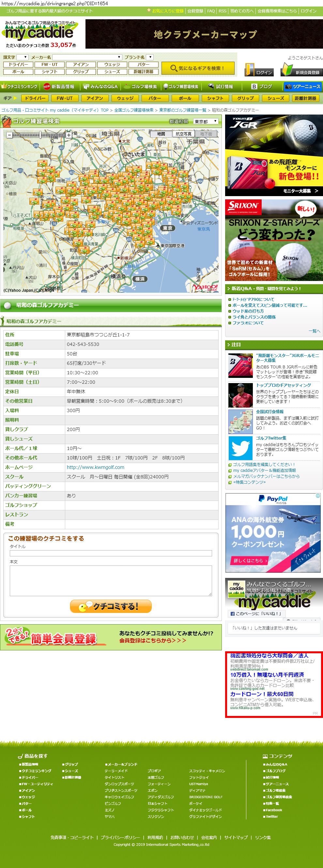Open 新製品情報 NEW badge menu item
Screen dimensions: 323x868
coord(59,86)
